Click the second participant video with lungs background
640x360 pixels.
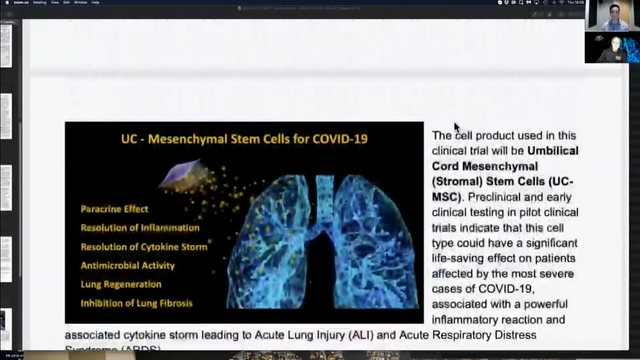pyautogui.click(x=612, y=47)
